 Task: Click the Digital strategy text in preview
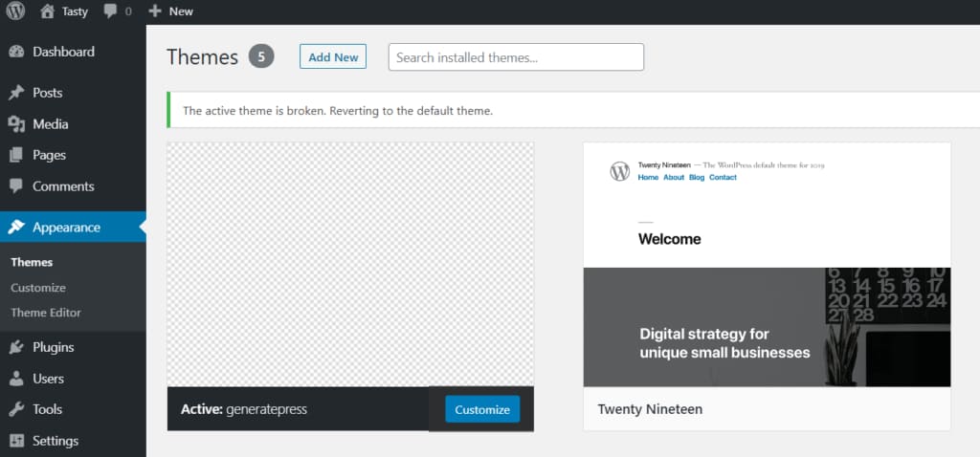pyautogui.click(x=724, y=342)
